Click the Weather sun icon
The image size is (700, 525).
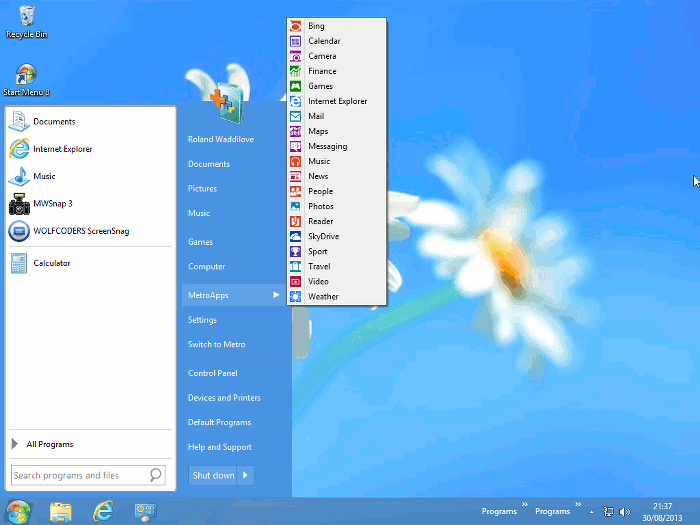(295, 296)
